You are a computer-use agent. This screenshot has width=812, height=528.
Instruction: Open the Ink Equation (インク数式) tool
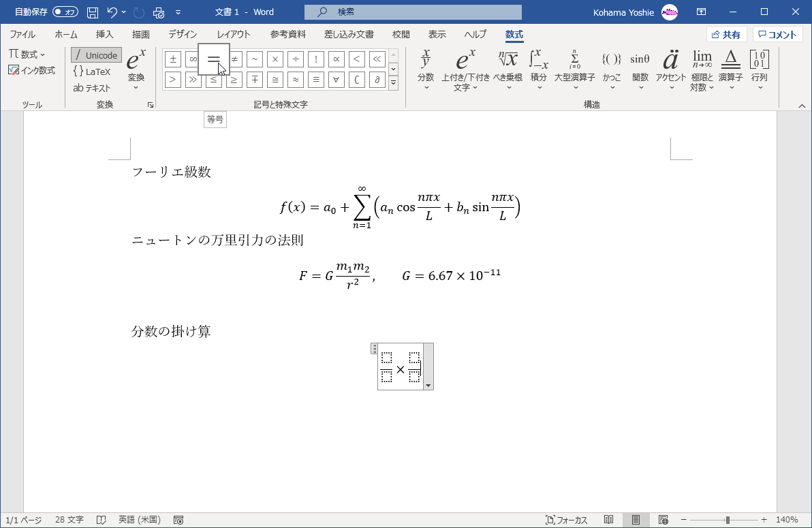pyautogui.click(x=31, y=70)
